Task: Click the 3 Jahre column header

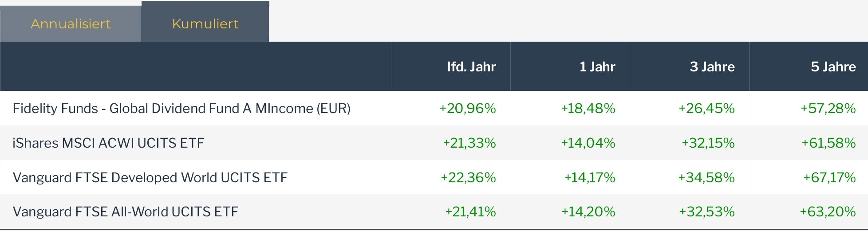Action: (x=712, y=67)
